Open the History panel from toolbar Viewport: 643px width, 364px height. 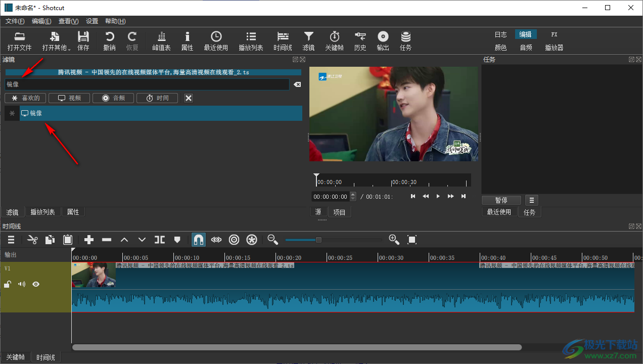[360, 41]
